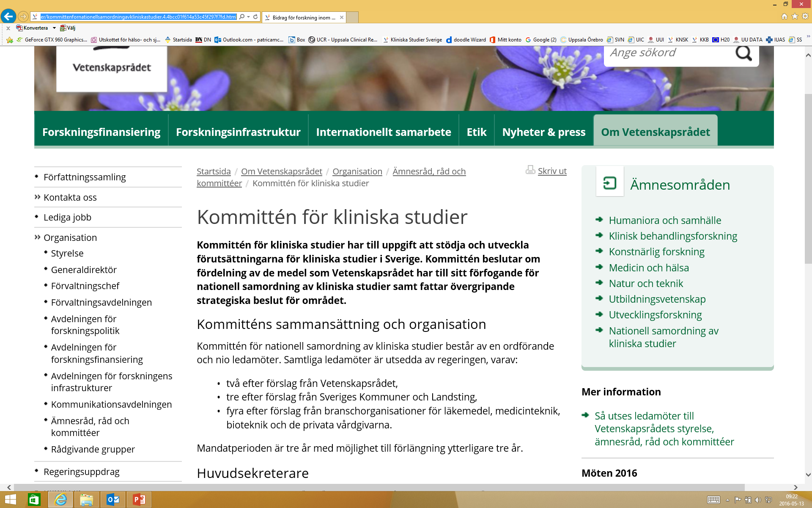Open the Forskningsinfrastruktur navigation tab
Screen dimensions: 812x508
tap(238, 132)
